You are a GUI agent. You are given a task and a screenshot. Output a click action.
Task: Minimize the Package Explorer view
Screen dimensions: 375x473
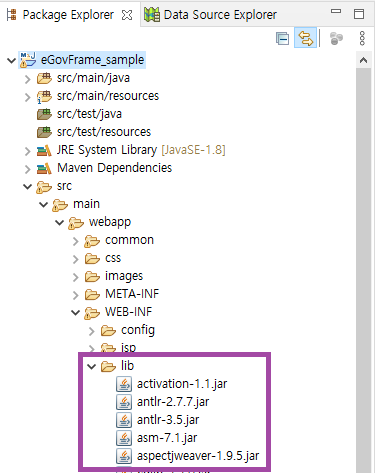pyautogui.click(x=336, y=11)
